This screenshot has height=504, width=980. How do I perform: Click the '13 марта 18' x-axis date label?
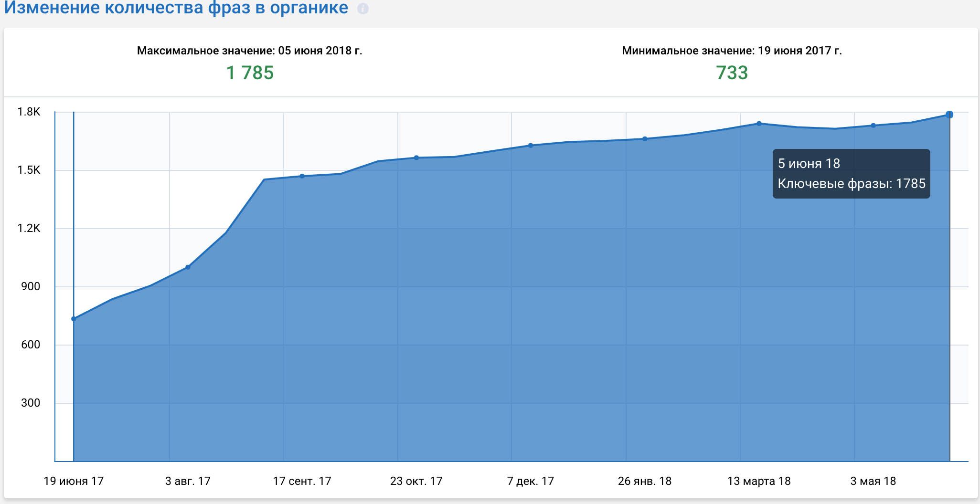(759, 481)
